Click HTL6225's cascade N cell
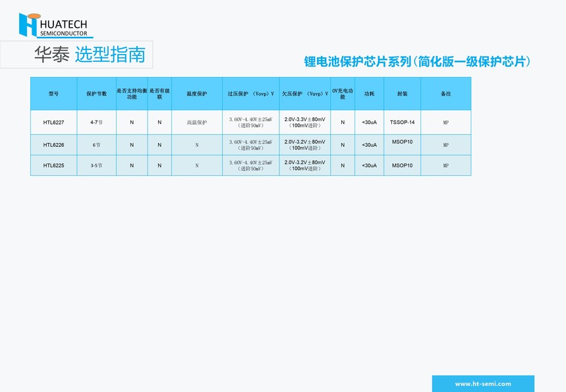 (x=159, y=165)
